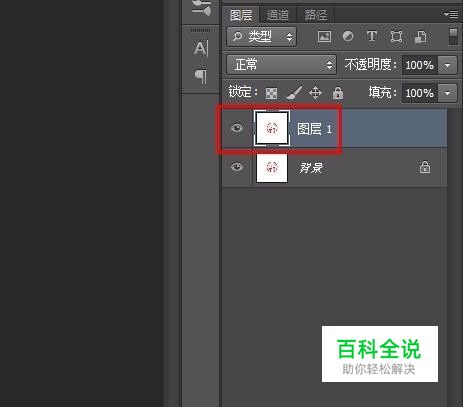Click the 不透明度 opacity value field

pyautogui.click(x=420, y=65)
